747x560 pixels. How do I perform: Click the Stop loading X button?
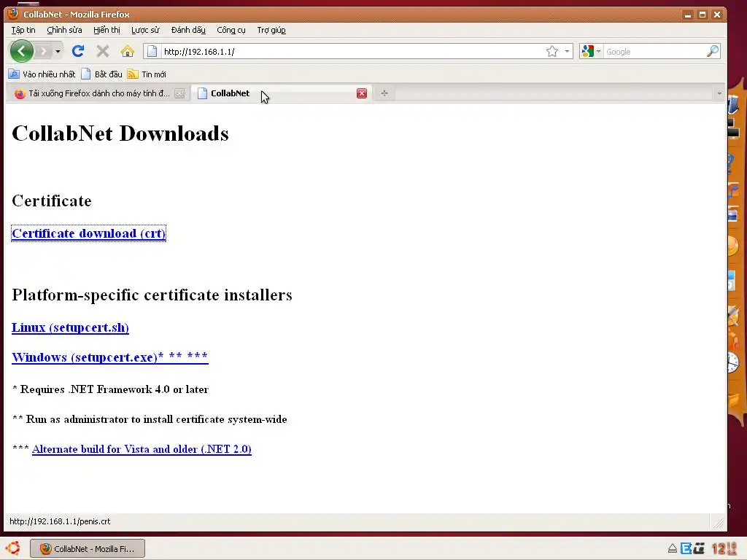pyautogui.click(x=102, y=51)
